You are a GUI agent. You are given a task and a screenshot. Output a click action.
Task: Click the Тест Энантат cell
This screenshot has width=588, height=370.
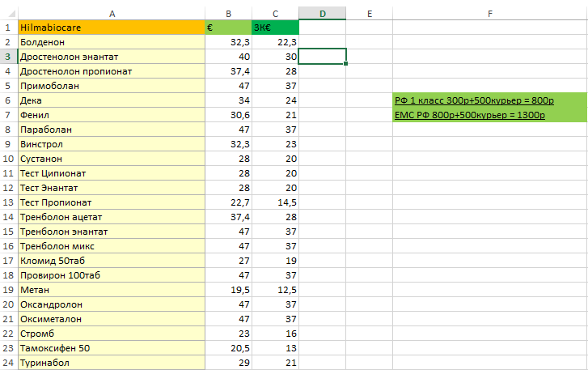[112, 188]
